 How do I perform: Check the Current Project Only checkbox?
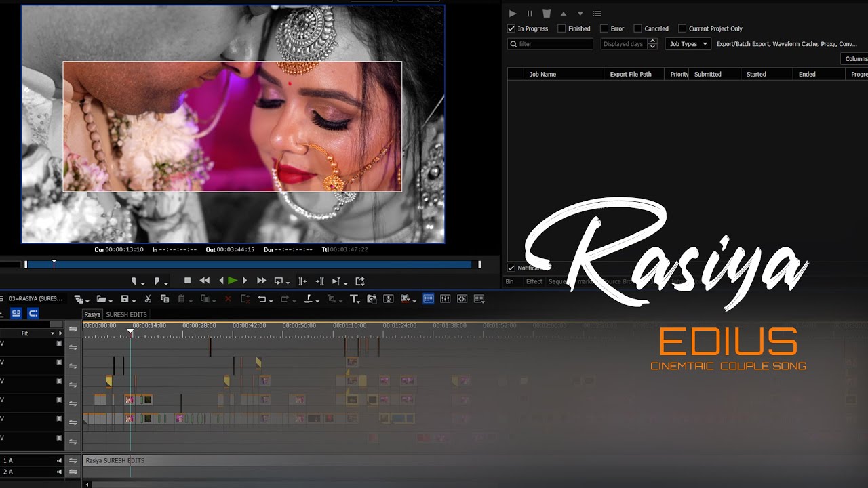pyautogui.click(x=682, y=28)
